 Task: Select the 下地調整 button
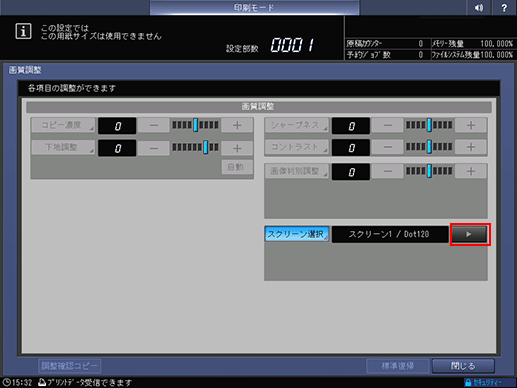coord(63,148)
